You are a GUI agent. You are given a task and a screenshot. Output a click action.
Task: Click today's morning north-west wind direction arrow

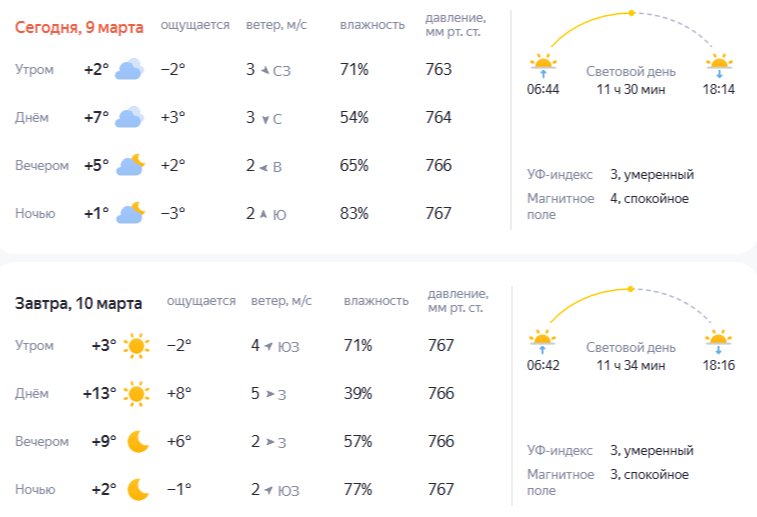265,70
